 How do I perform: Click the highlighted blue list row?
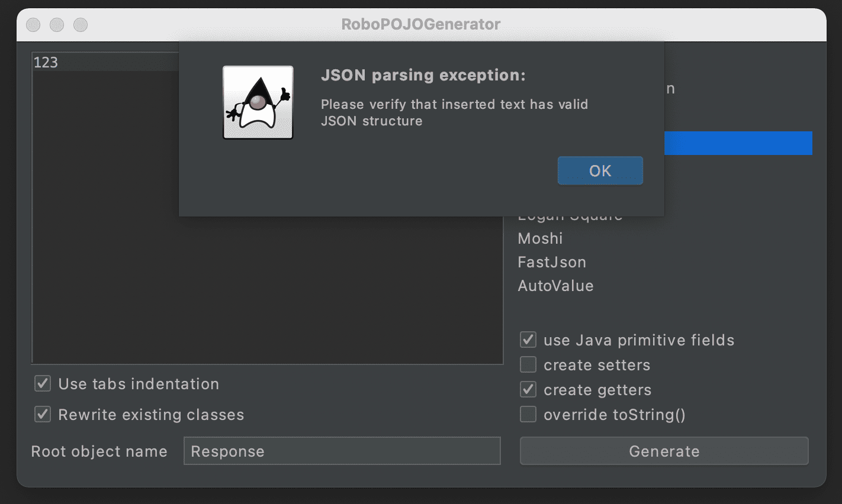[x=737, y=143]
